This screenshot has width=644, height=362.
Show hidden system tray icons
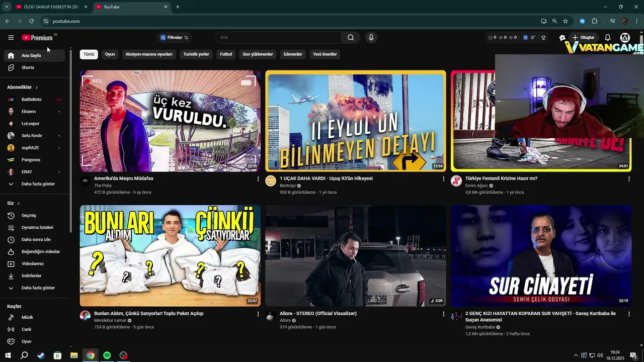(576, 355)
